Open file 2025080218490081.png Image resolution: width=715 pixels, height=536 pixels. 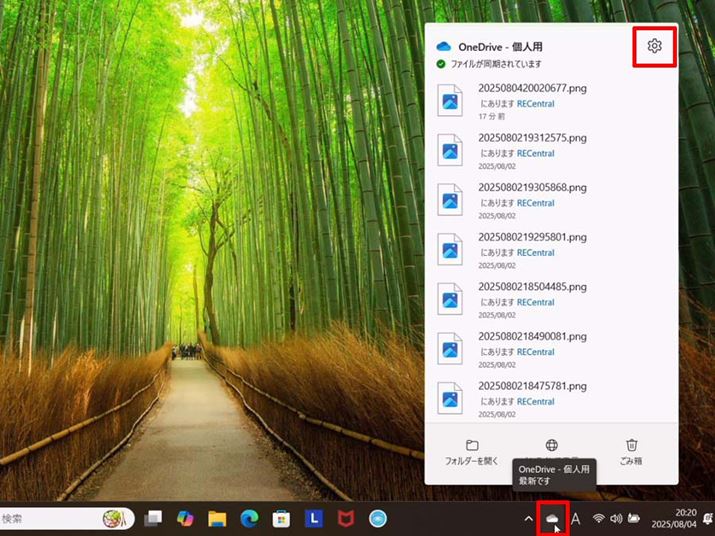pyautogui.click(x=532, y=336)
